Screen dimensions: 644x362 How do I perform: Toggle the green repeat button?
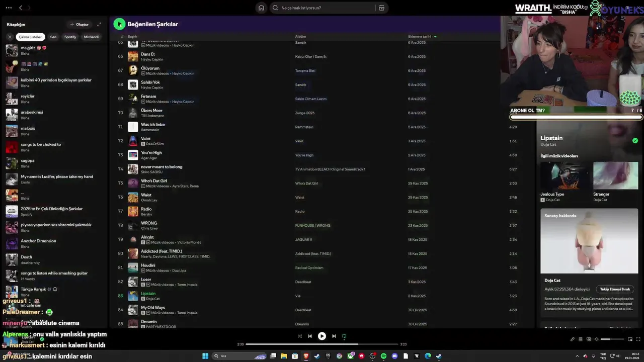(344, 336)
